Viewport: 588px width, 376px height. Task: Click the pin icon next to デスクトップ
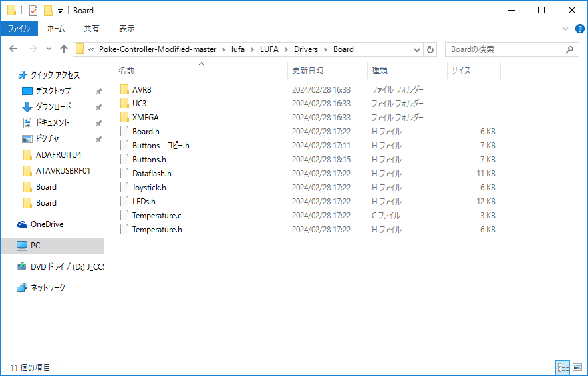[x=98, y=91]
